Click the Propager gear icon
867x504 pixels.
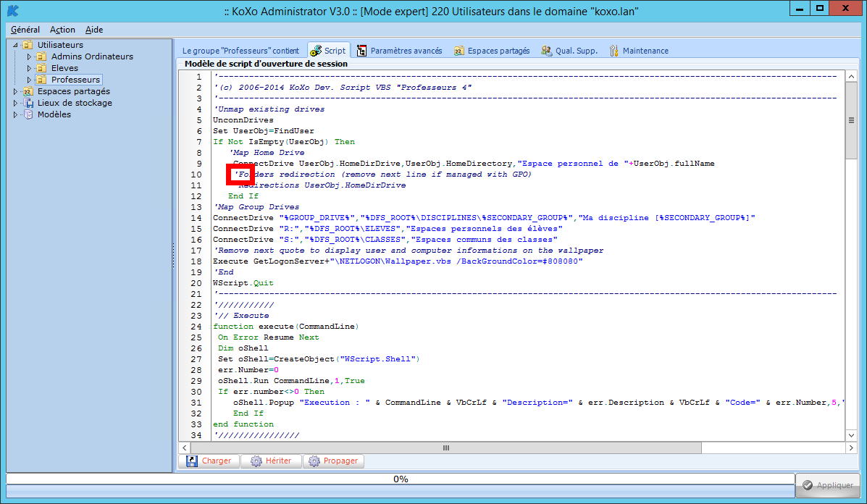314,461
